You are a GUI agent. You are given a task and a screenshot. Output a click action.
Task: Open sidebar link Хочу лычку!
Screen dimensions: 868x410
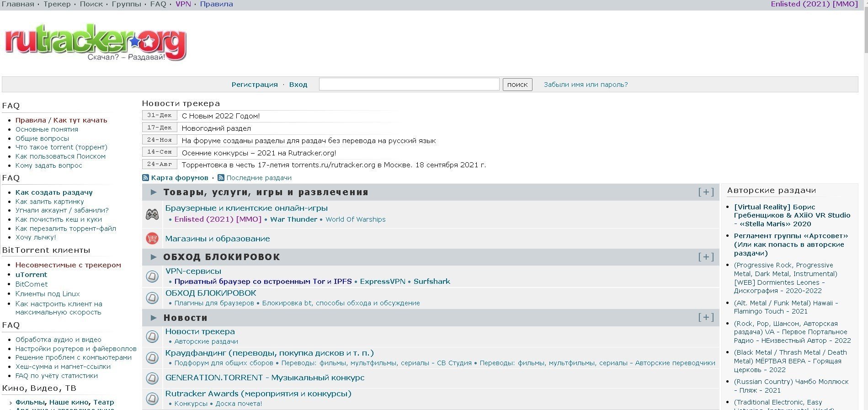36,237
